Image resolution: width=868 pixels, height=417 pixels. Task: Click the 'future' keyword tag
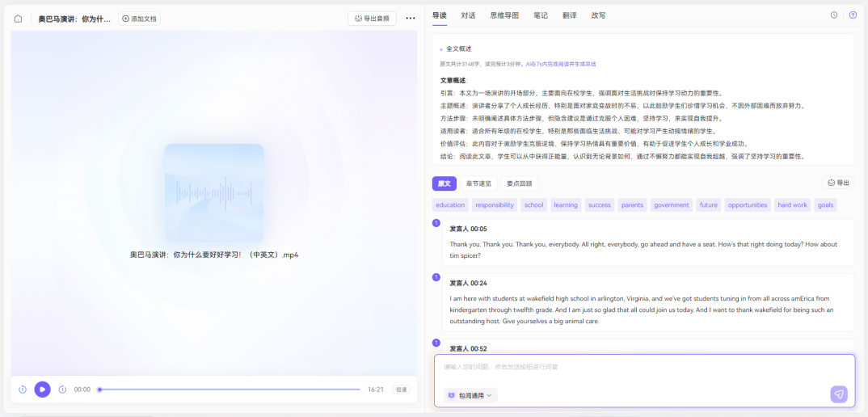tap(709, 205)
